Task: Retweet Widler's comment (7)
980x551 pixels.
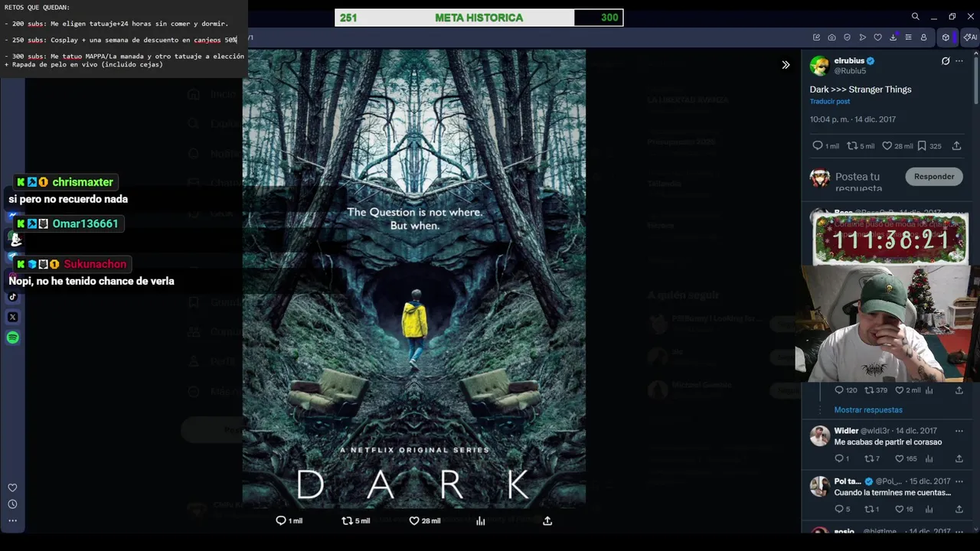Action: coord(872,458)
